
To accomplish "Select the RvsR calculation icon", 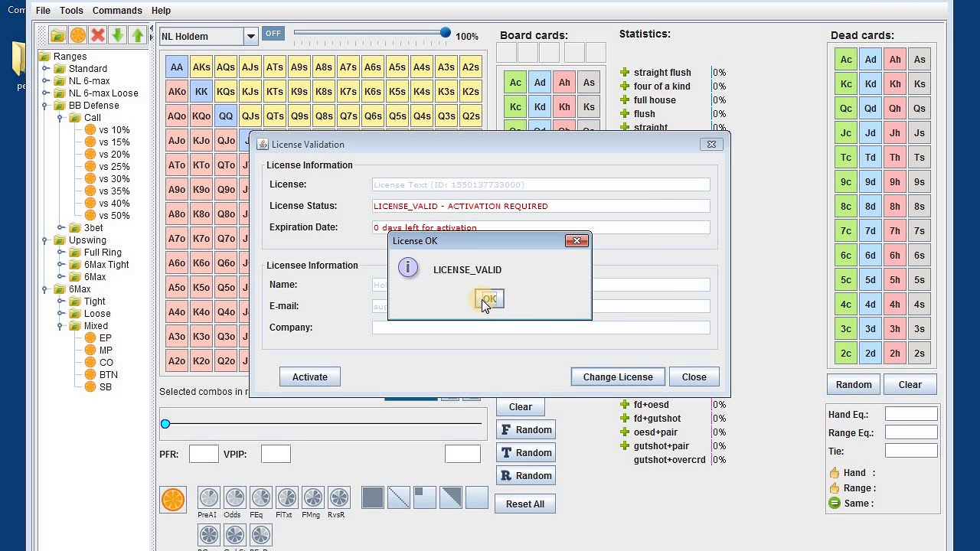I will click(x=338, y=497).
